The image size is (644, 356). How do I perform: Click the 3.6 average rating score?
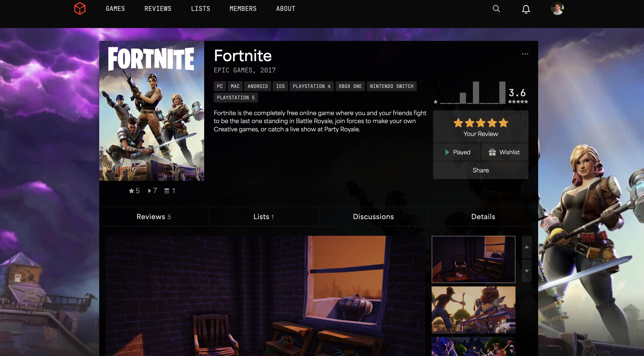coord(517,93)
